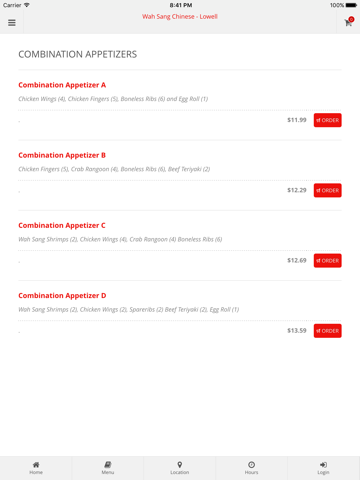The width and height of the screenshot is (360, 480).
Task: Tap the Home house icon
Action: click(x=36, y=464)
